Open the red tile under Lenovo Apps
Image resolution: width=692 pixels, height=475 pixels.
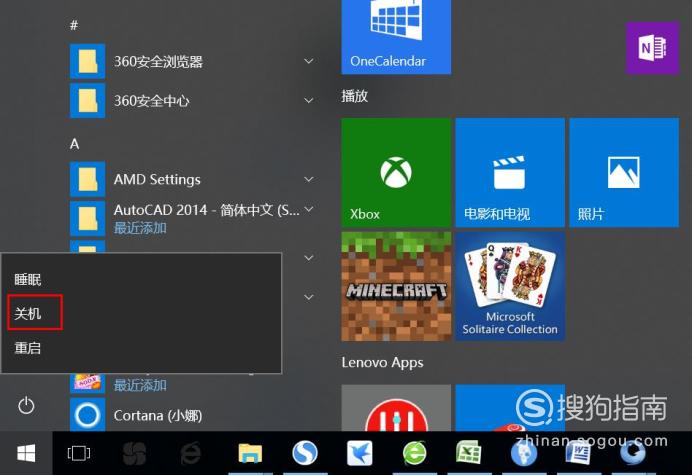coord(396,408)
